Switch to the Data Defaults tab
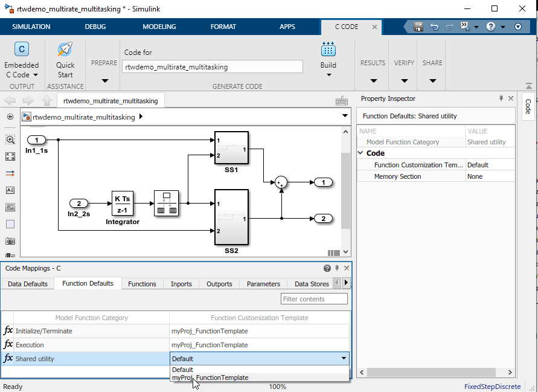 pyautogui.click(x=27, y=284)
